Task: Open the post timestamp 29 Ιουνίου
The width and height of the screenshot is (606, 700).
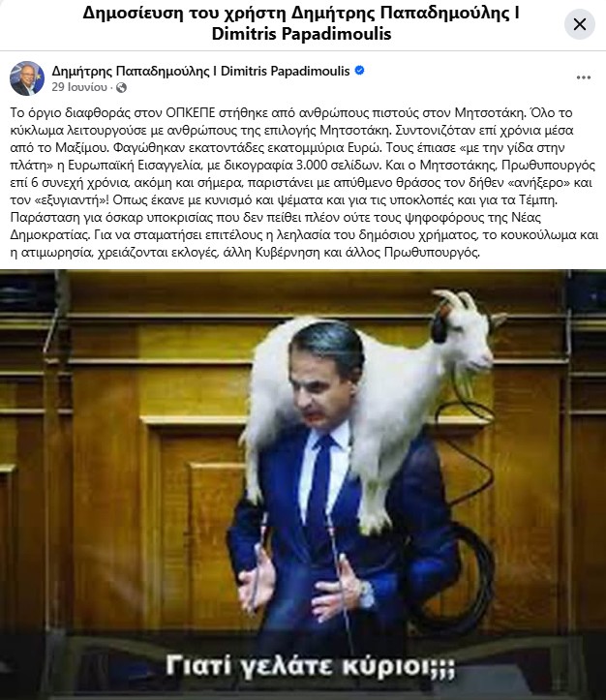Action: point(79,87)
